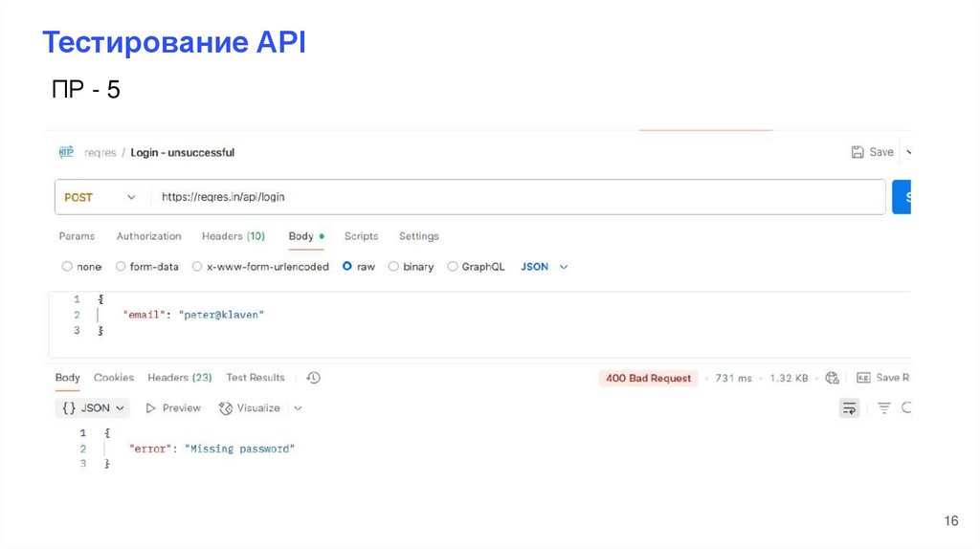Screen dimensions: 980x549
Task: Toggle the word wrap icon in response
Action: (849, 408)
